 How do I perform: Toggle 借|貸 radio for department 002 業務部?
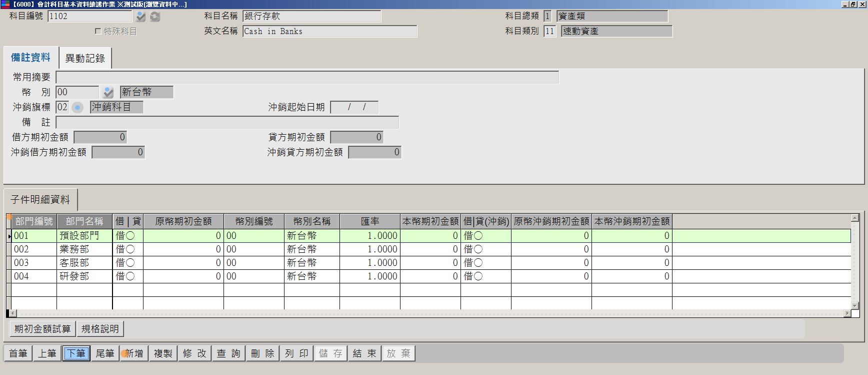click(130, 249)
